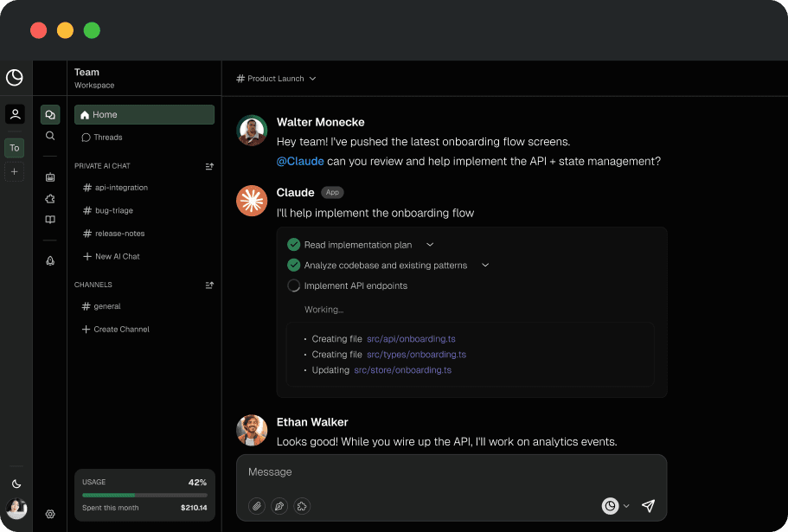Open the Product Launch channel dropdown
This screenshot has width=788, height=532.
(311, 78)
